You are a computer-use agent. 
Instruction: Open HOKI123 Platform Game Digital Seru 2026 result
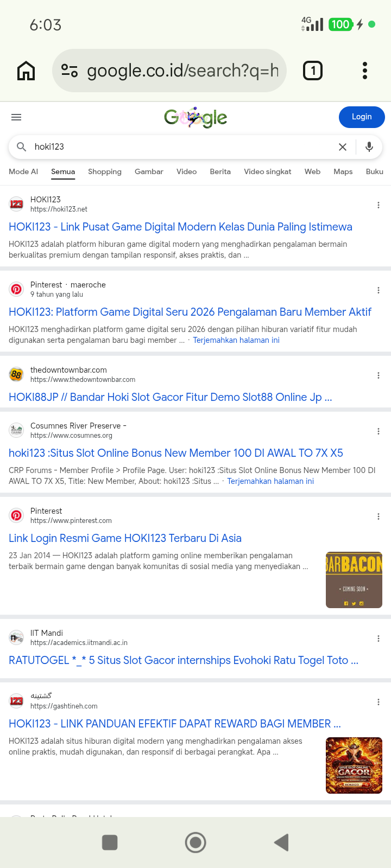[x=190, y=312]
